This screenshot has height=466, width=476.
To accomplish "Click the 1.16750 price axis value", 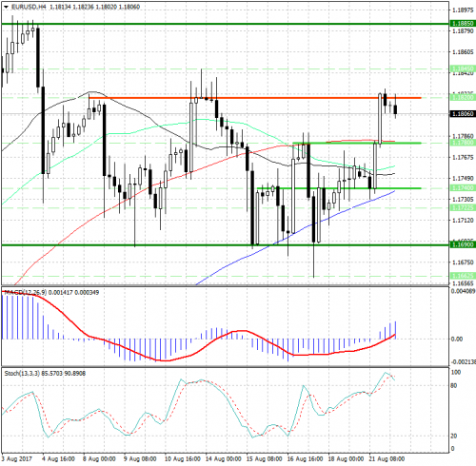I will coord(463,262).
